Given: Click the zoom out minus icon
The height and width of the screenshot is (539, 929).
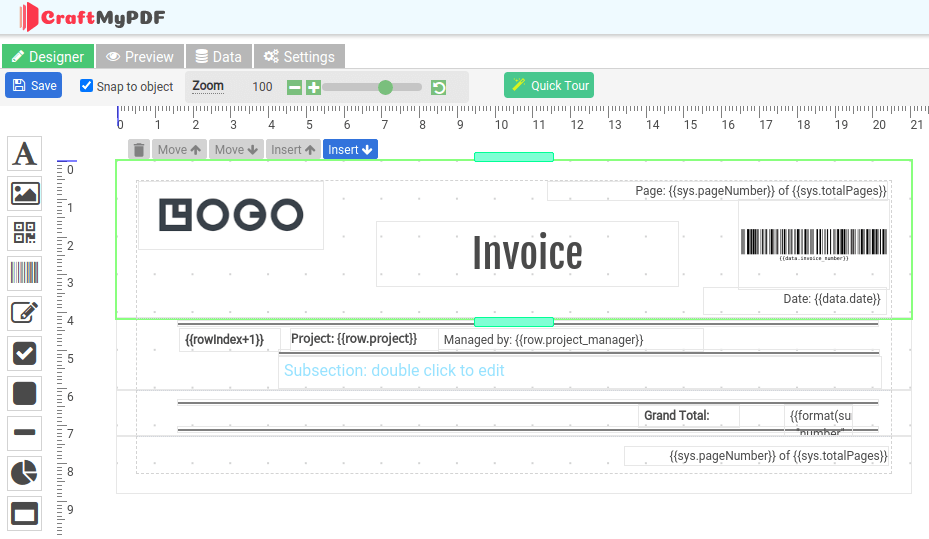Looking at the screenshot, I should tap(294, 88).
